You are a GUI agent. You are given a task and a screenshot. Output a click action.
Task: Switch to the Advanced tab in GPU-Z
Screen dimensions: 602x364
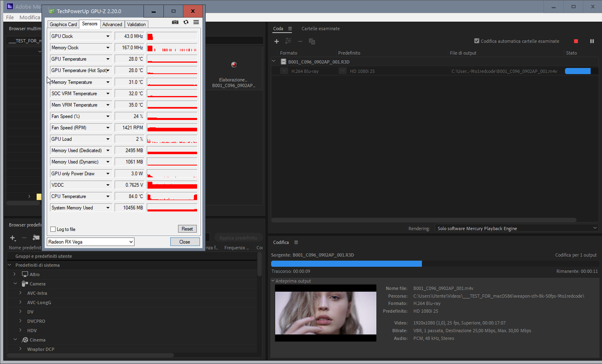(112, 24)
